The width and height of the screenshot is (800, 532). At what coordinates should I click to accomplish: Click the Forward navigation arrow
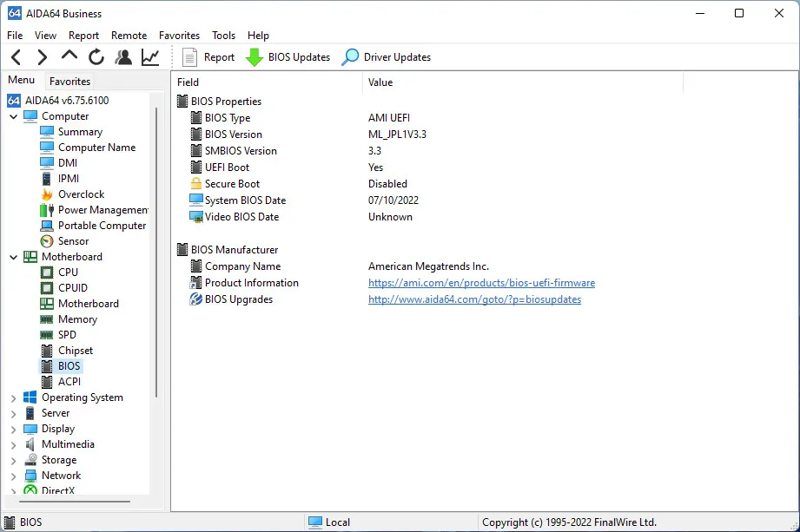42,57
